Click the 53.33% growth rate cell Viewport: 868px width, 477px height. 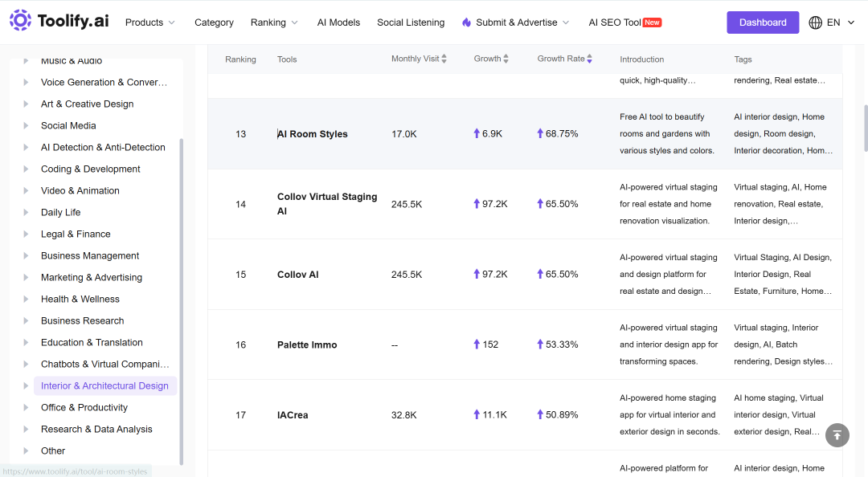pos(561,344)
